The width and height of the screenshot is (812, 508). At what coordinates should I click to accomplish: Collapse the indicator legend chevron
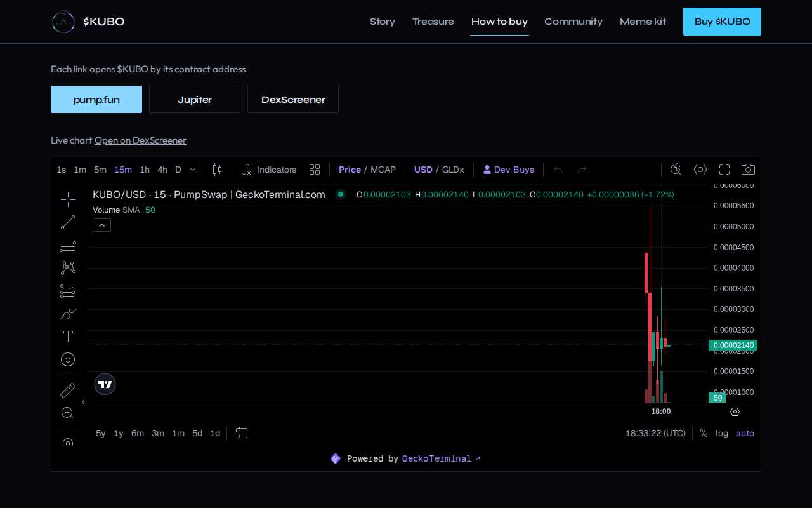pyautogui.click(x=101, y=225)
